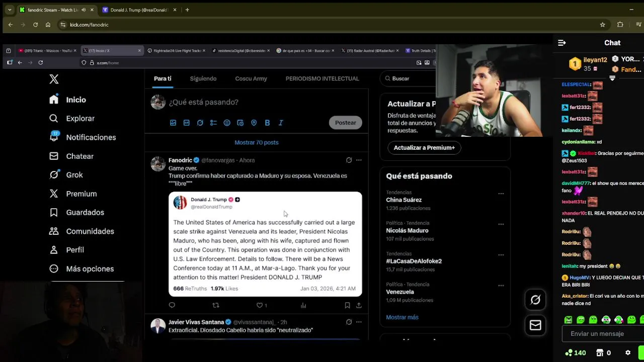Open the floating messages envelope button

[x=535, y=325]
